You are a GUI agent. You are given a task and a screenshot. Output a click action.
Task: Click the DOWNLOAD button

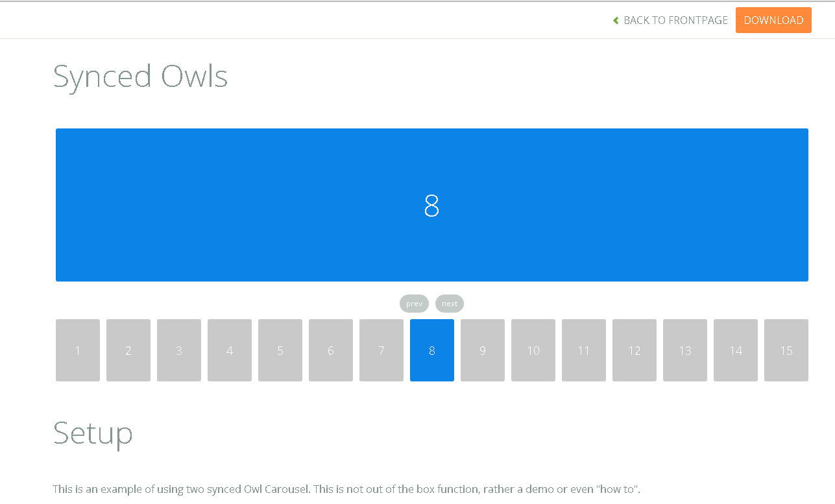pos(773,20)
